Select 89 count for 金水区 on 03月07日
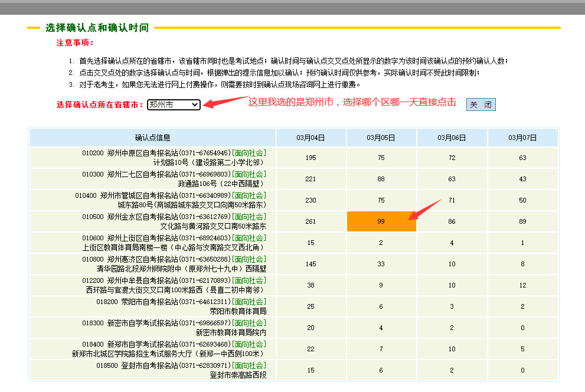 [522, 221]
